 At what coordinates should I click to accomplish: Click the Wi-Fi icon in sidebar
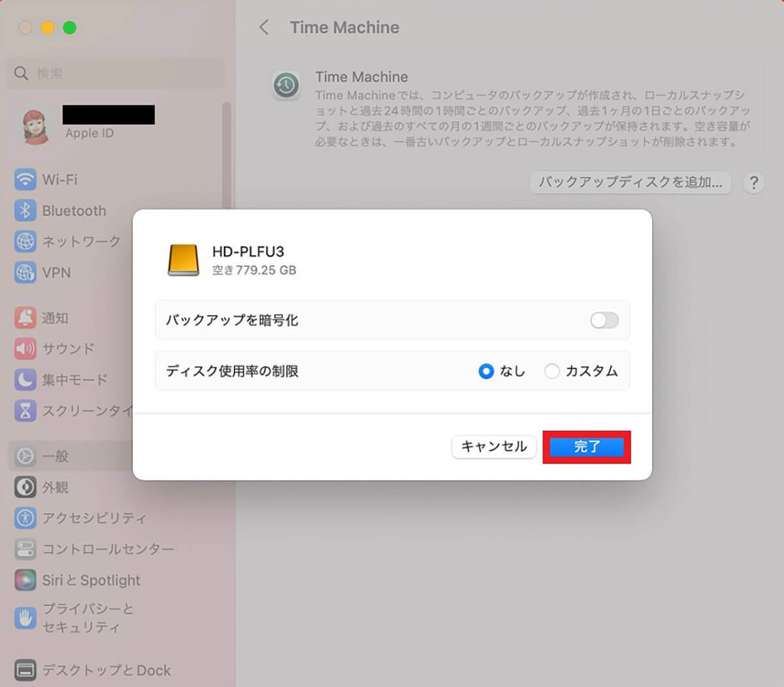coord(25,179)
